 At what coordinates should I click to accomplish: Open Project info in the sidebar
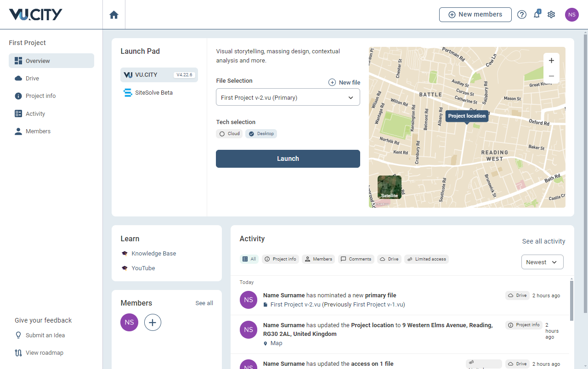(40, 96)
